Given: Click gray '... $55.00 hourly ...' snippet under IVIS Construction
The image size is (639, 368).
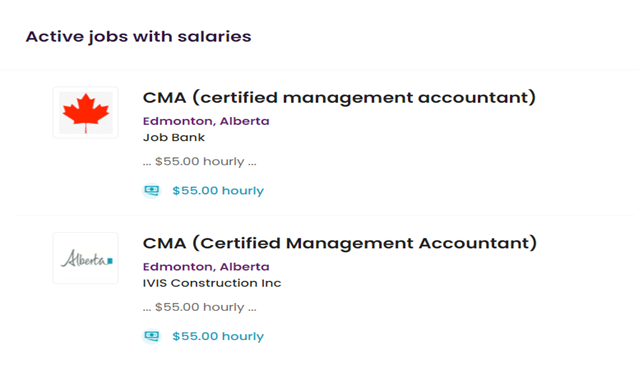Looking at the screenshot, I should [x=199, y=307].
